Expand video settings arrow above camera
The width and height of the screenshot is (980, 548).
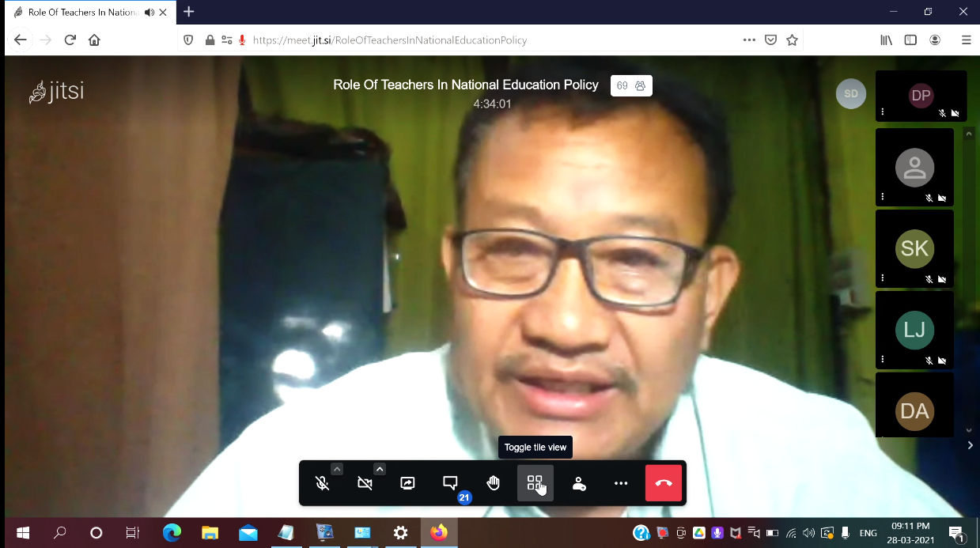point(380,469)
